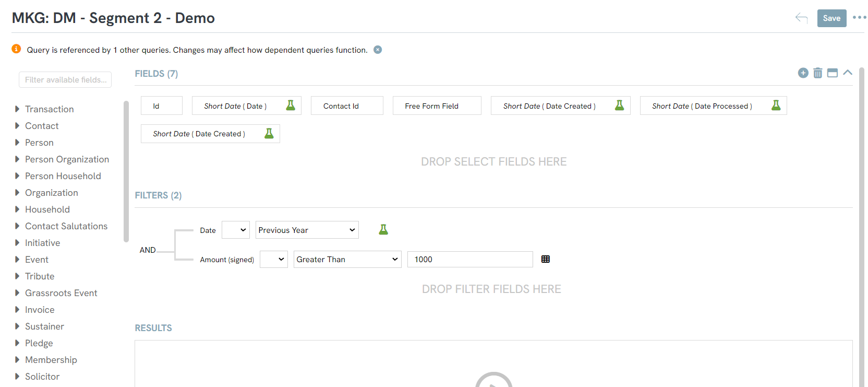Expand the Transaction tree node
Image resolution: width=868 pixels, height=387 pixels.
pyautogui.click(x=17, y=109)
